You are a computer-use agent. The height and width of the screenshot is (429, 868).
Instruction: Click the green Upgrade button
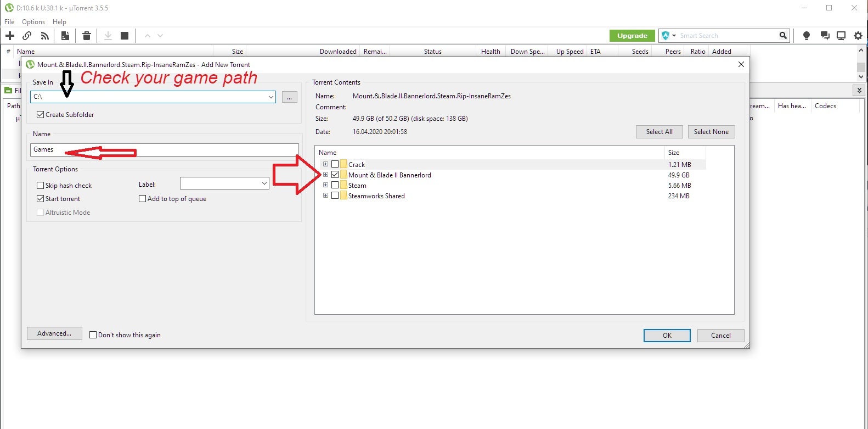(632, 36)
